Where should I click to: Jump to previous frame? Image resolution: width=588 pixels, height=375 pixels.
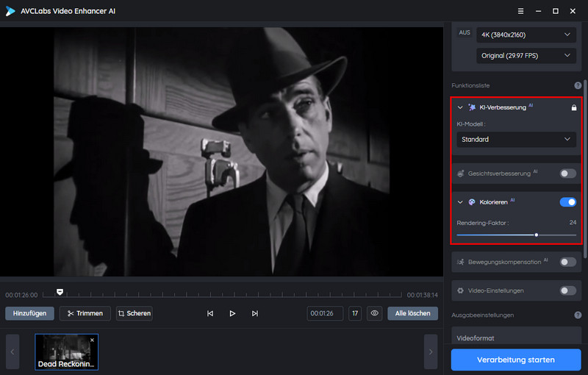point(210,313)
